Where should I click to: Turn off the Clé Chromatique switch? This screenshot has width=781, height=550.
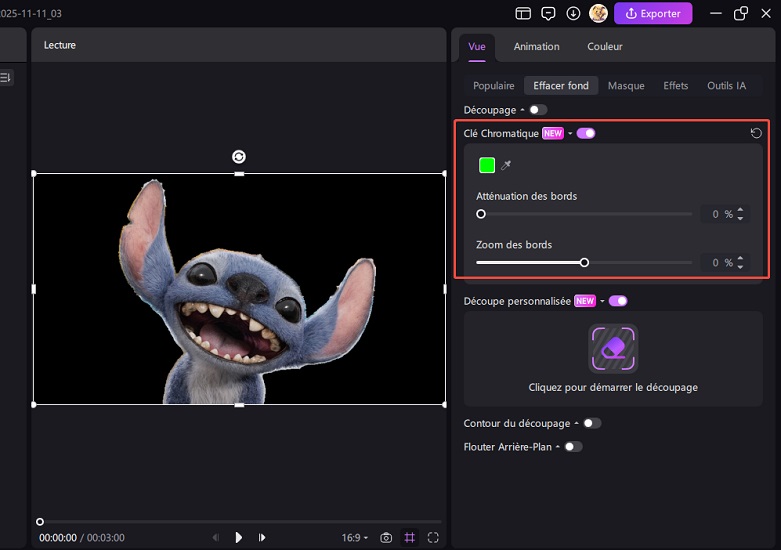click(x=586, y=133)
